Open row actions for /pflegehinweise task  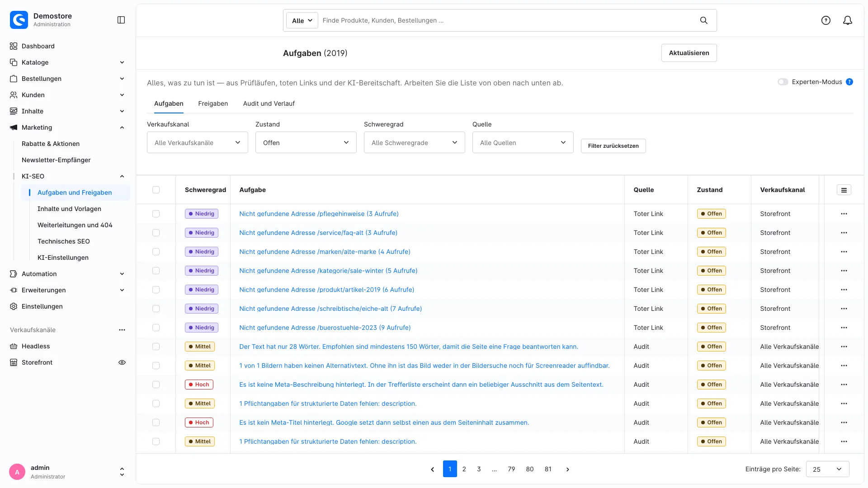point(844,214)
